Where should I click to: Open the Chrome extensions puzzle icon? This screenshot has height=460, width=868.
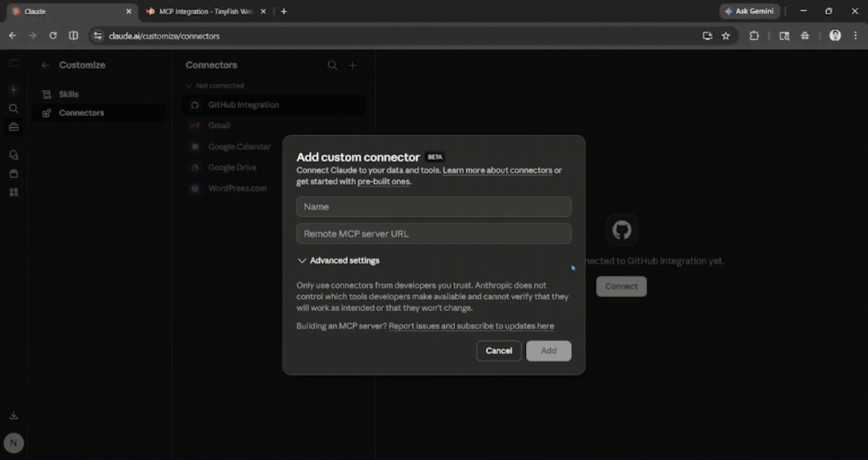754,35
